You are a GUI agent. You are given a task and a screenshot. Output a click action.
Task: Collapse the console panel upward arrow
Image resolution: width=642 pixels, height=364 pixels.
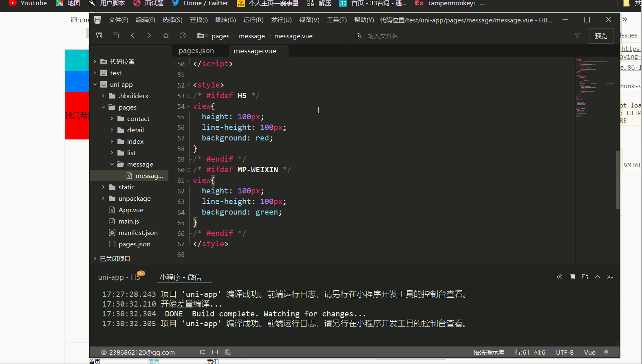point(598,277)
